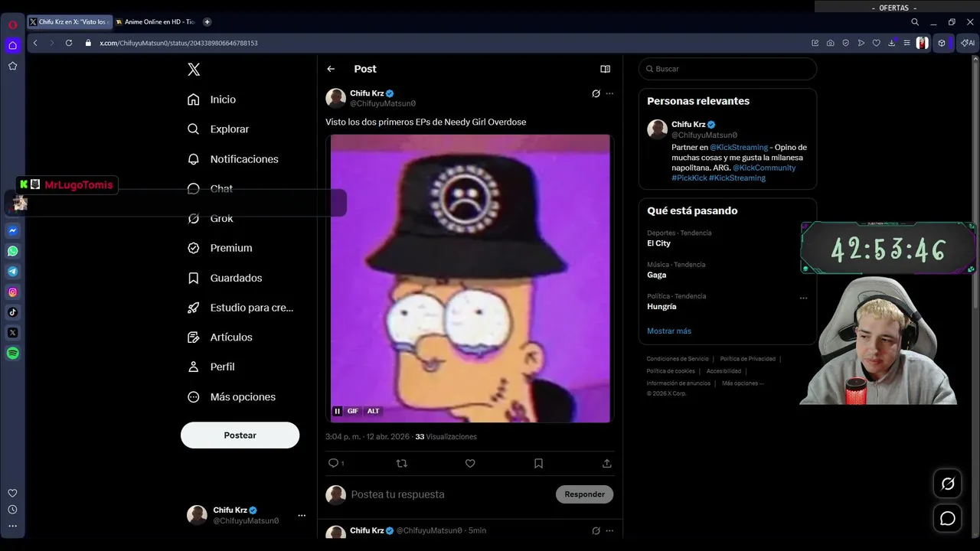
Task: Open Opera sidebar three-dots setup
Action: pos(12,526)
